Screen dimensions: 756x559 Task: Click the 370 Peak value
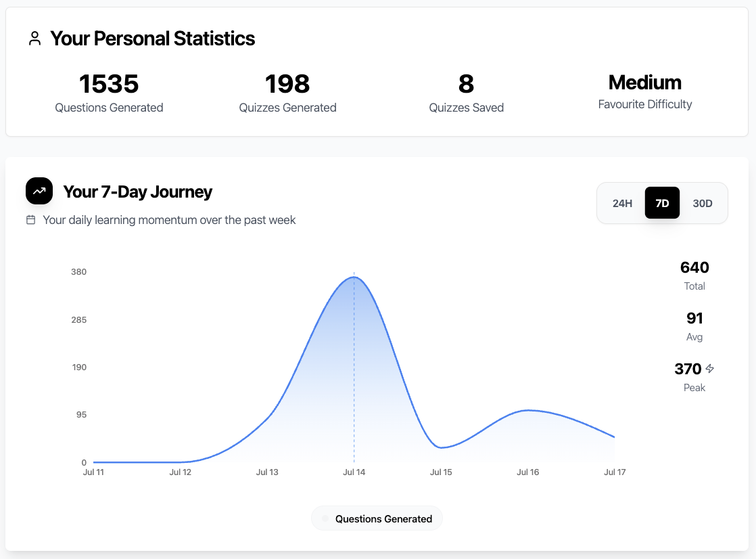[x=688, y=369]
